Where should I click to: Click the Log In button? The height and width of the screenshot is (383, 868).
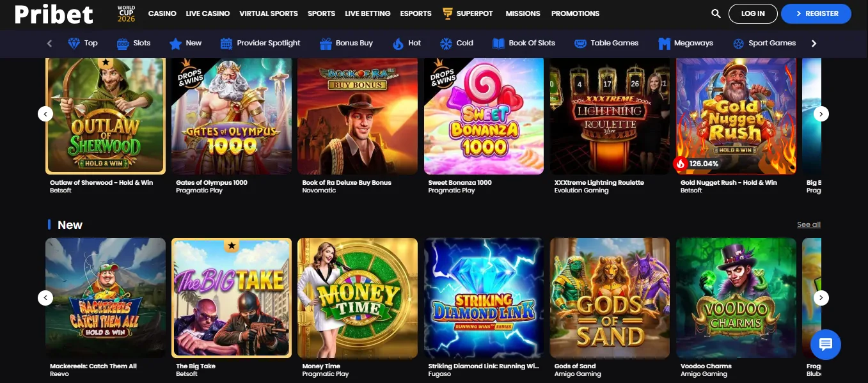point(753,13)
